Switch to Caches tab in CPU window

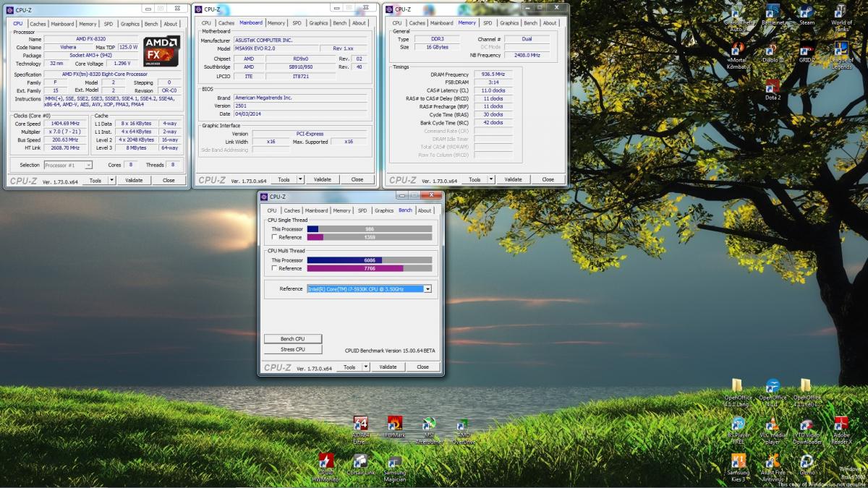(38, 24)
